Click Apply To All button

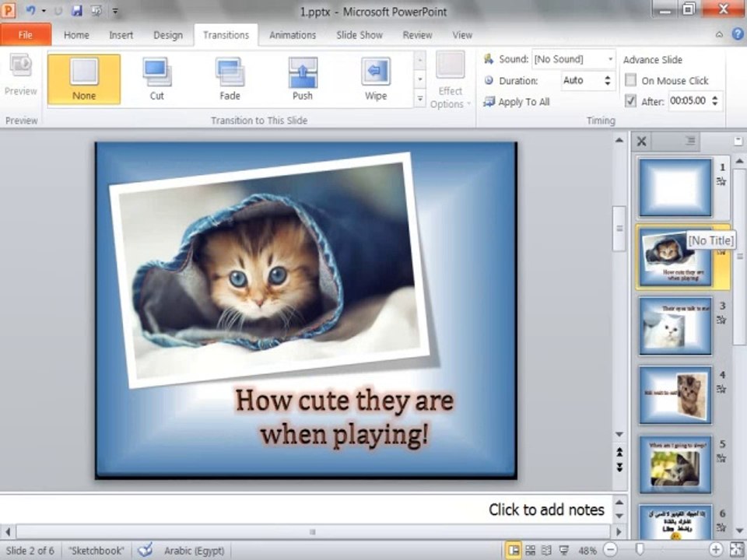pos(517,102)
